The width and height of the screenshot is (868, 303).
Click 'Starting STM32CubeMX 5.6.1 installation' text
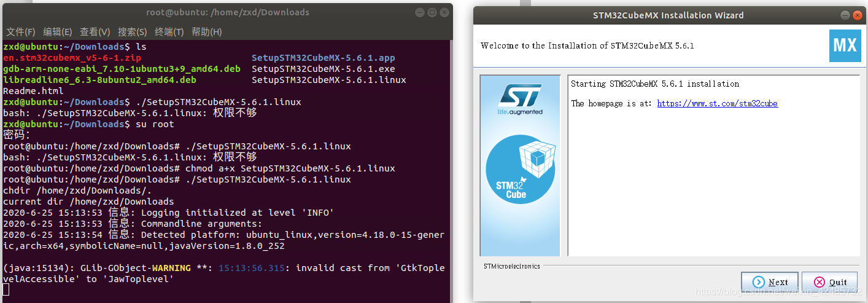[655, 84]
